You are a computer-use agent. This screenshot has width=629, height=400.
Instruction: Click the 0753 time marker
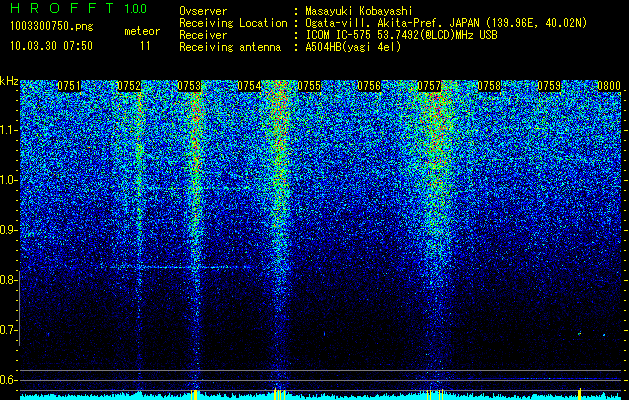[x=189, y=86]
